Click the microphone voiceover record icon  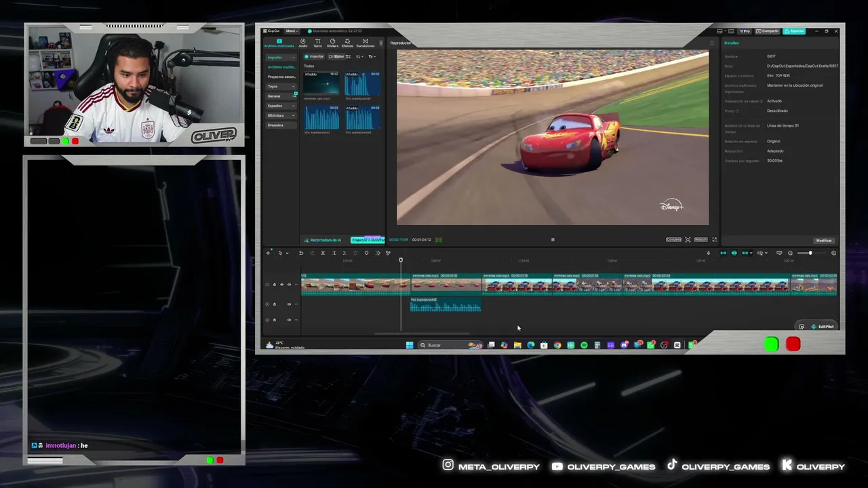[709, 253]
